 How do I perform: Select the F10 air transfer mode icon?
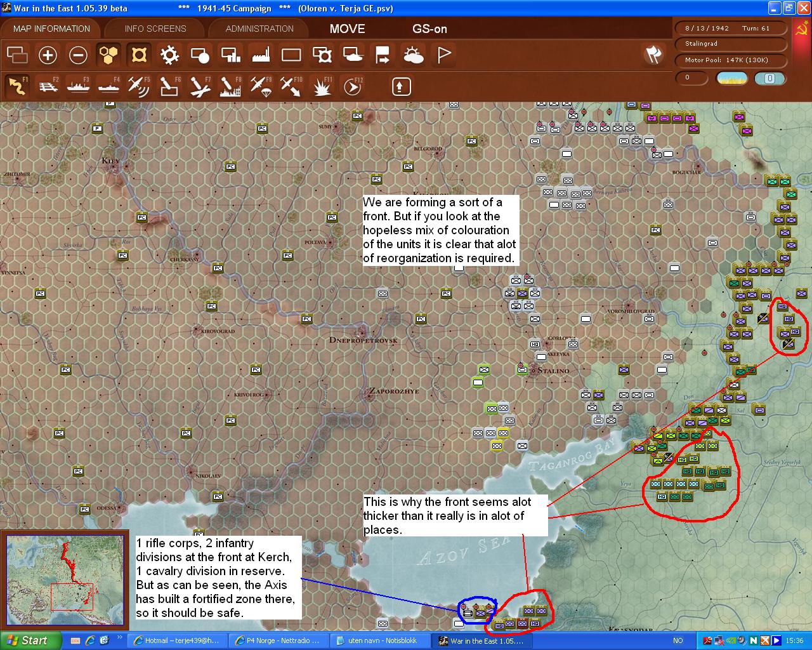pyautogui.click(x=291, y=86)
